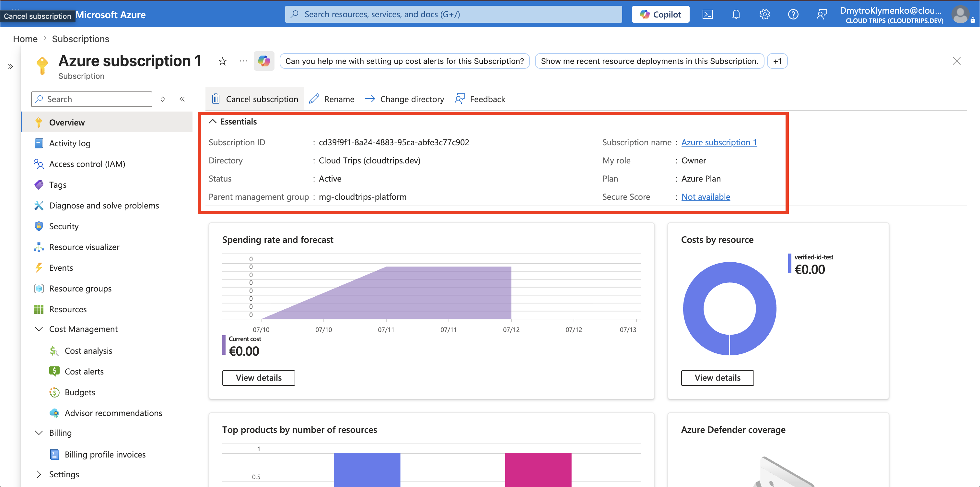Expand the collapsed left portal menu

coord(10,67)
